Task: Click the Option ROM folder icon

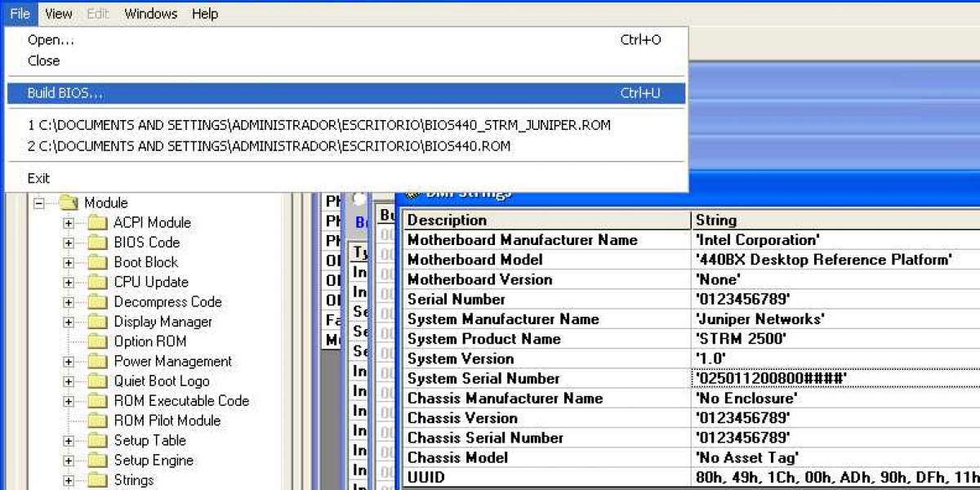Action: point(98,341)
